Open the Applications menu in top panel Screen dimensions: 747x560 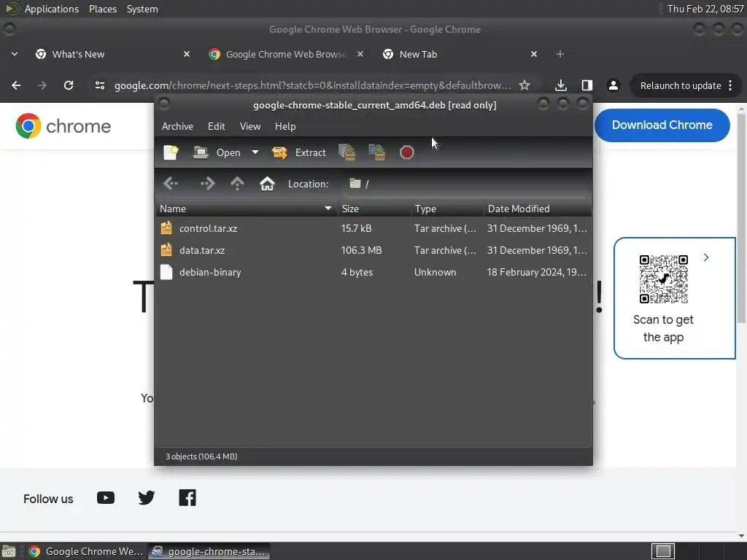tap(52, 9)
